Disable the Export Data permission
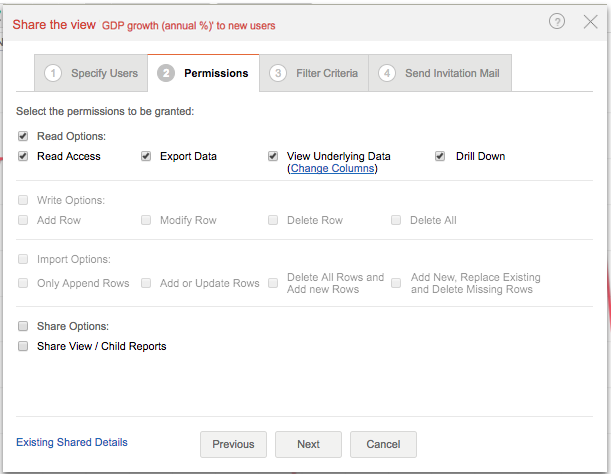Image resolution: width=611 pixels, height=474 pixels. [x=146, y=156]
